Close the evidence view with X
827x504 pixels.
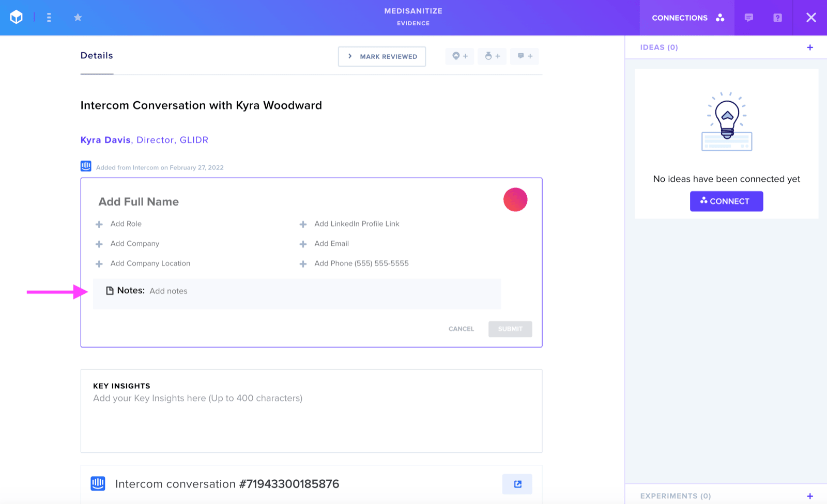(x=811, y=18)
